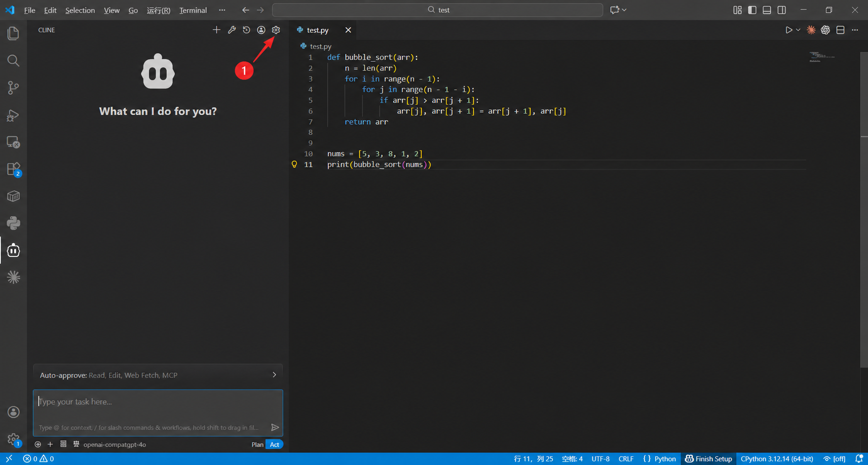Expand the hidden menu items ellipsis

coord(222,10)
